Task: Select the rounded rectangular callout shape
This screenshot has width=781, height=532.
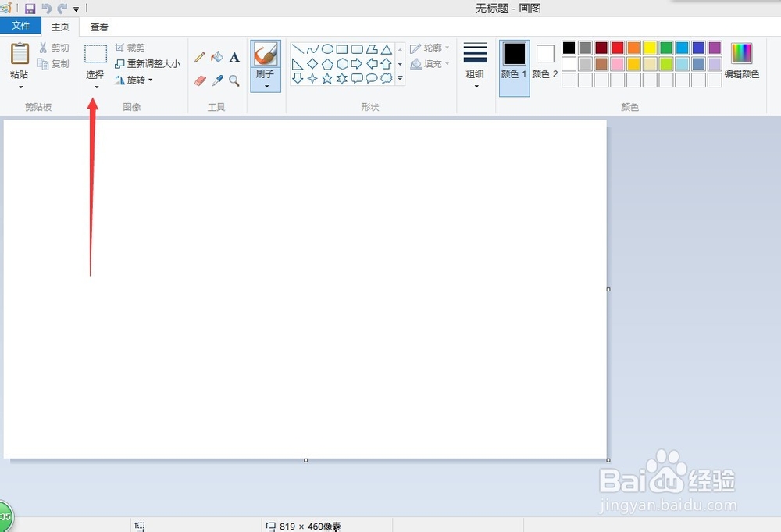Action: coord(357,78)
